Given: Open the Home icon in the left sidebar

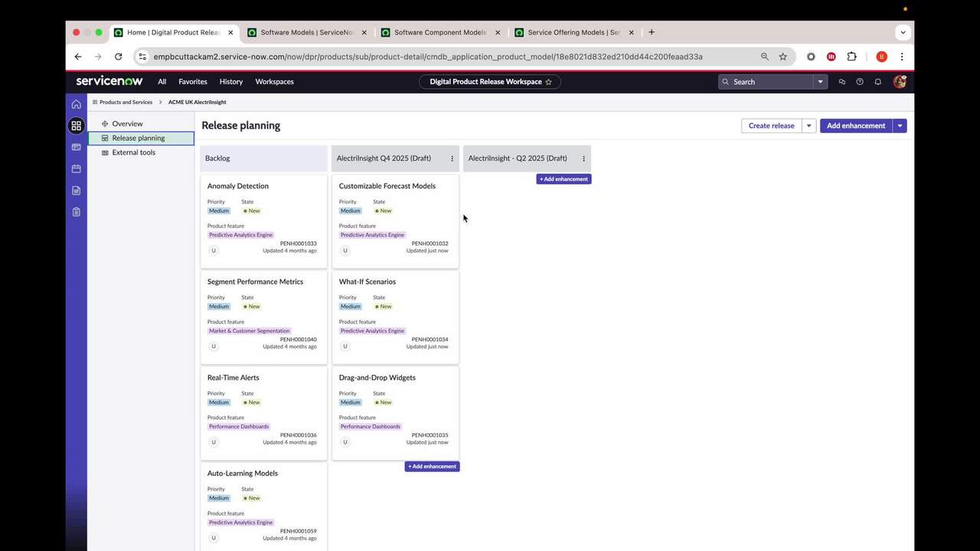Looking at the screenshot, I should [76, 103].
